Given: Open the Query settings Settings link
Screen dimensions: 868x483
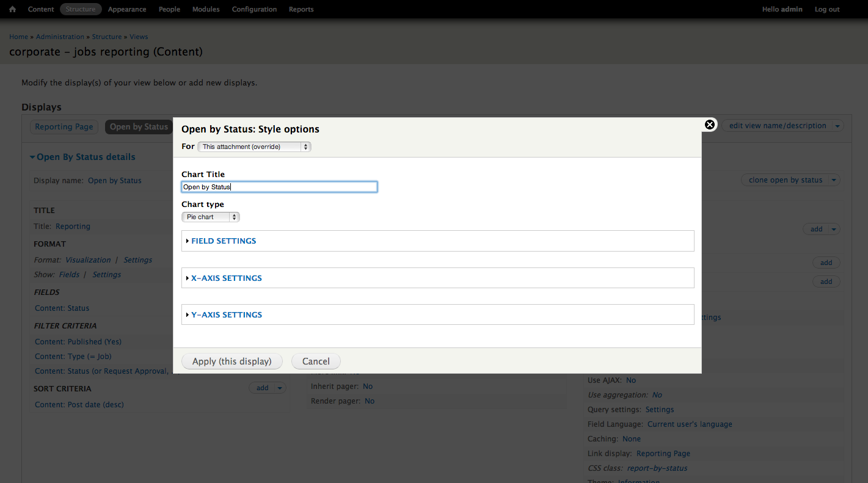Looking at the screenshot, I should coord(660,410).
